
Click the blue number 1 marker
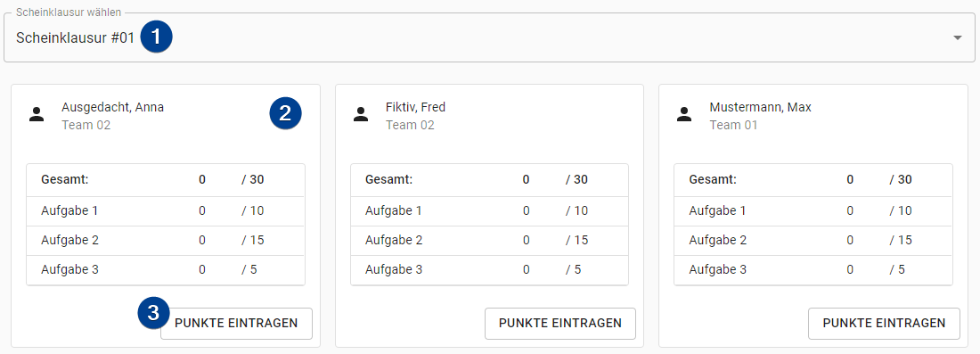point(156,37)
